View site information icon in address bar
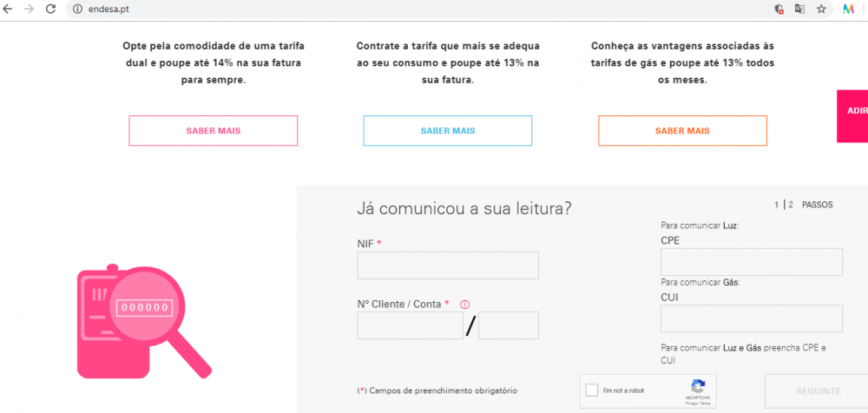Viewport: 868px width, 413px height. coord(76,9)
